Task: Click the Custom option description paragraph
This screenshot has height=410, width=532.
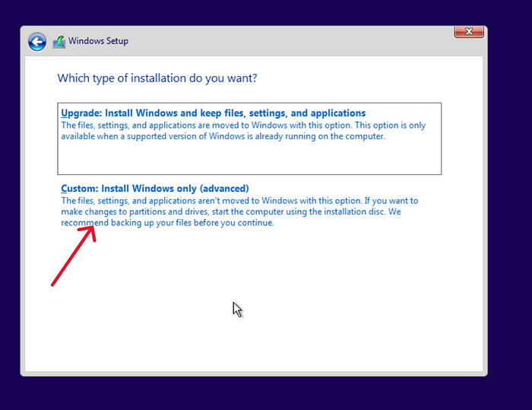Action: pos(239,211)
